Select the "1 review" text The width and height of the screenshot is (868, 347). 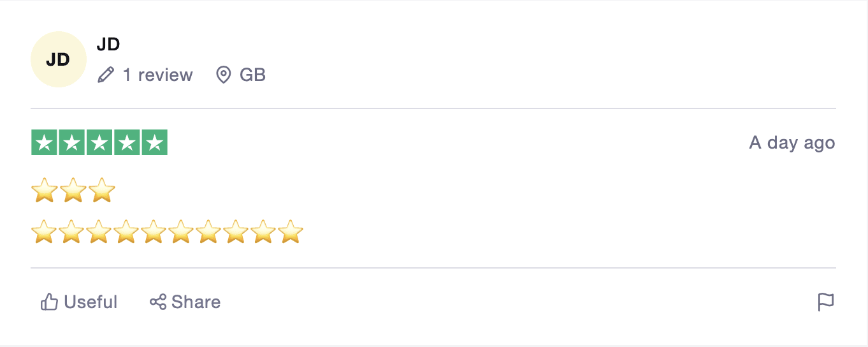coord(157,75)
